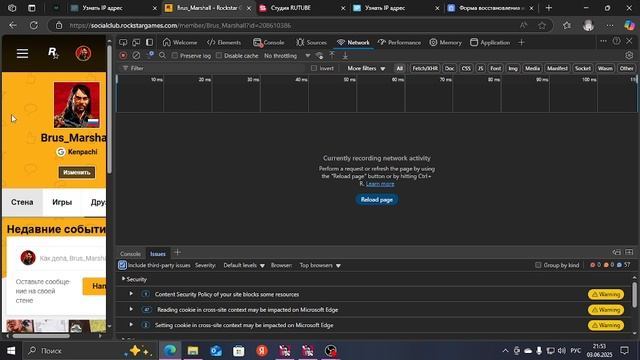
Task: Open Top browsers dropdown
Action: pyautogui.click(x=320, y=265)
